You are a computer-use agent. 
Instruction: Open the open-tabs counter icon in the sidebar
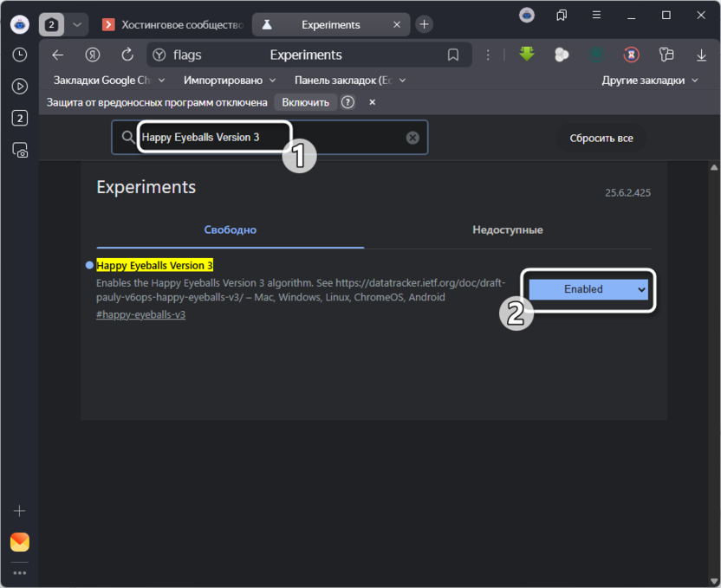click(20, 118)
